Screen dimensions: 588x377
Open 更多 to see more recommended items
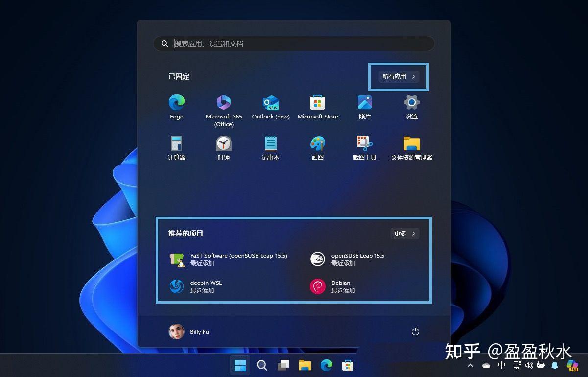coord(404,234)
